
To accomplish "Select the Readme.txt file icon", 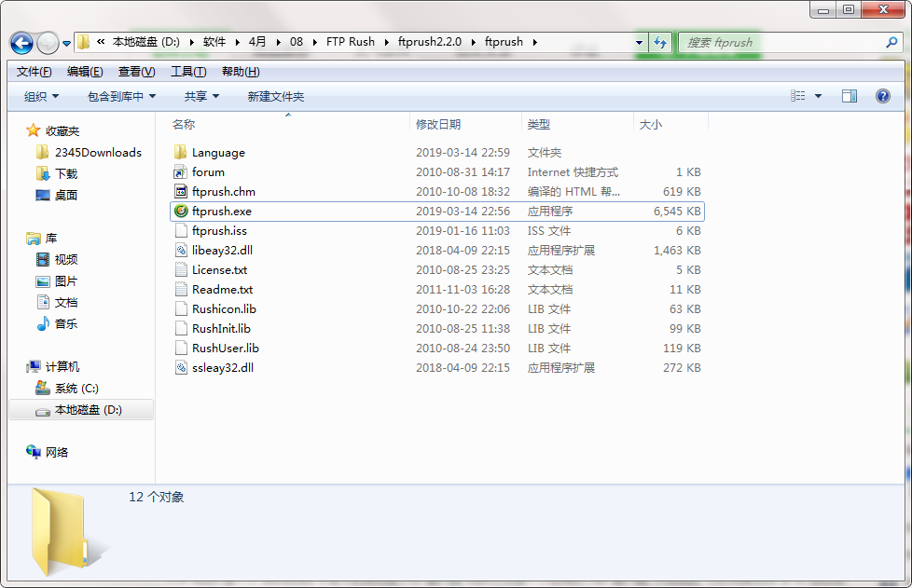I will (181, 290).
